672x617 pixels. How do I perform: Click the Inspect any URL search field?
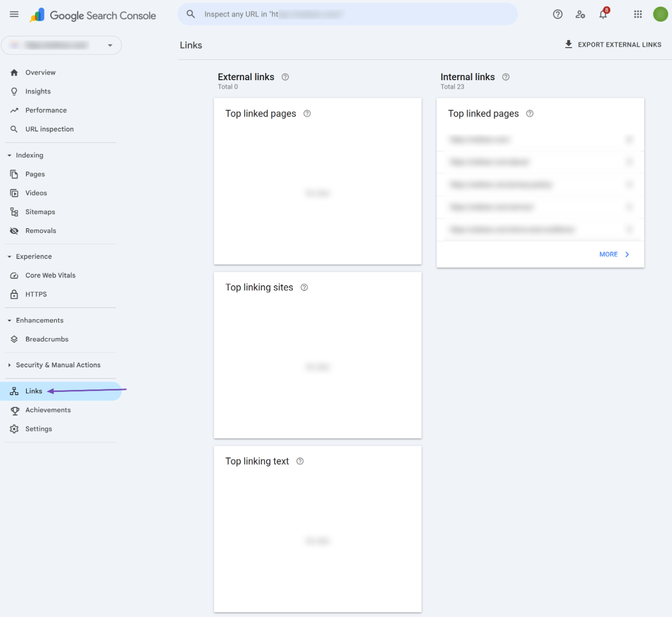point(346,14)
